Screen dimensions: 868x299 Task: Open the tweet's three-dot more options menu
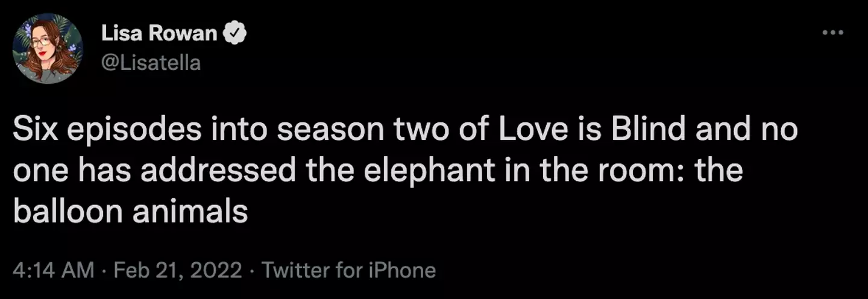832,33
